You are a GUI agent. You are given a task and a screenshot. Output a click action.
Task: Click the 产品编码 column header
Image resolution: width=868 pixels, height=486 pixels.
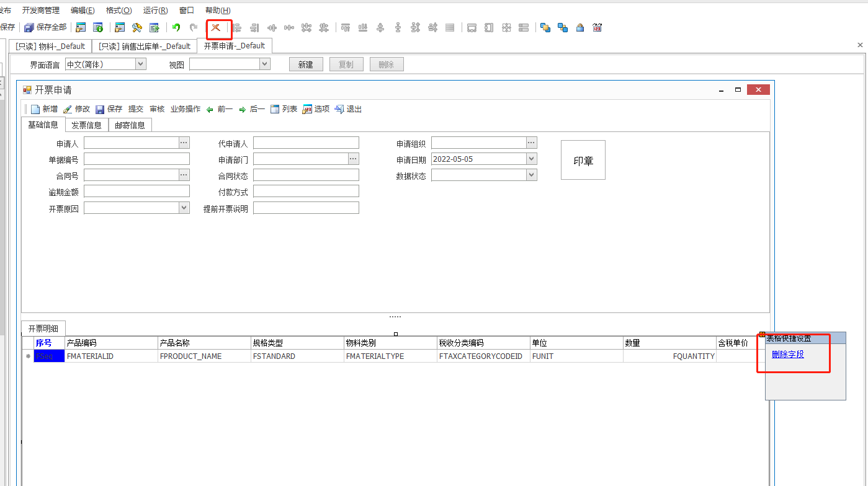112,343
